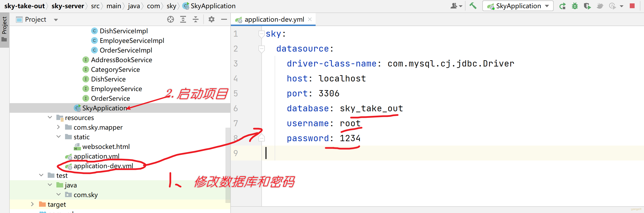Screen dimensions: 644x213
Task: Stop the running application red square
Action: [632, 6]
